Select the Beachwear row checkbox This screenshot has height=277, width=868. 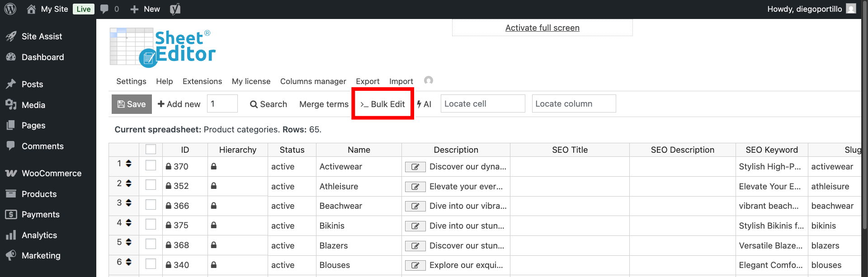tap(151, 205)
